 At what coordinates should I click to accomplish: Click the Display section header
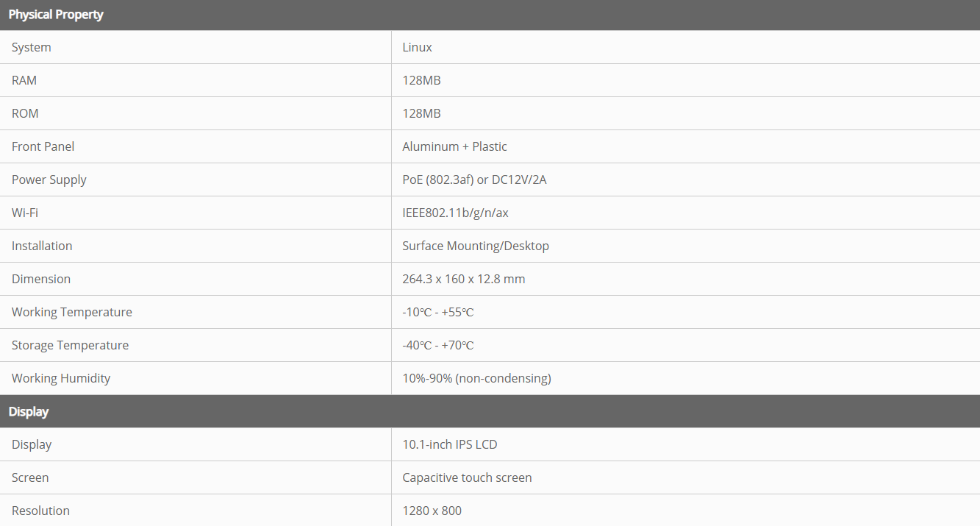click(29, 412)
